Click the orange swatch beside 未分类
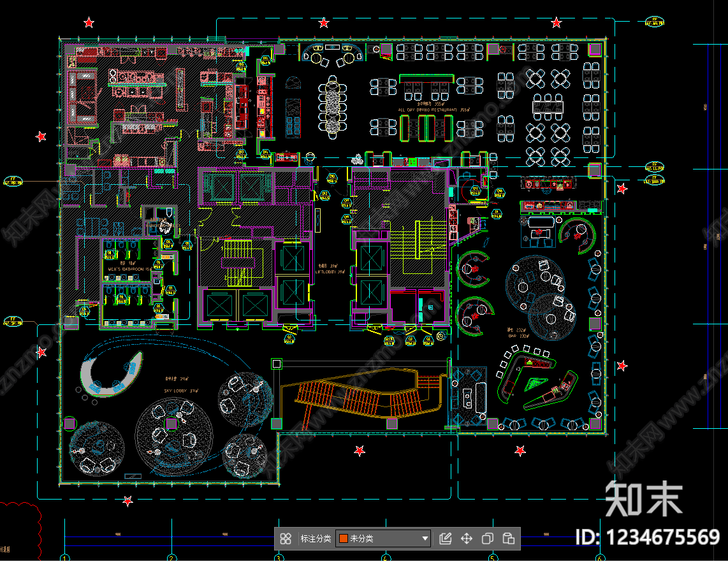This screenshot has width=728, height=562. pyautogui.click(x=344, y=538)
